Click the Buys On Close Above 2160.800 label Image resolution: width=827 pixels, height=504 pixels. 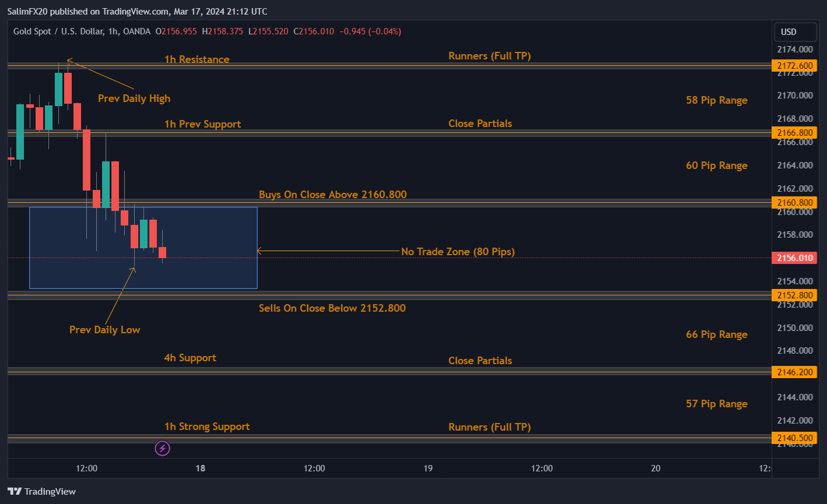click(332, 194)
